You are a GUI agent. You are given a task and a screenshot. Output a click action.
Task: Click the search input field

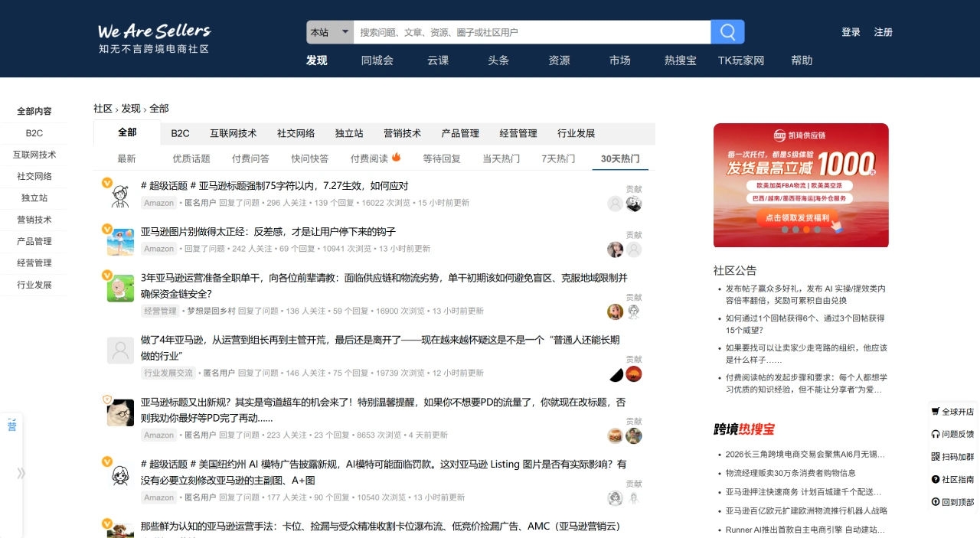click(532, 32)
